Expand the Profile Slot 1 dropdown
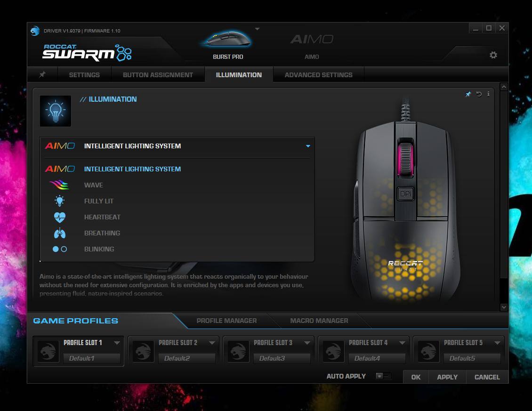This screenshot has height=411, width=532. [x=117, y=343]
